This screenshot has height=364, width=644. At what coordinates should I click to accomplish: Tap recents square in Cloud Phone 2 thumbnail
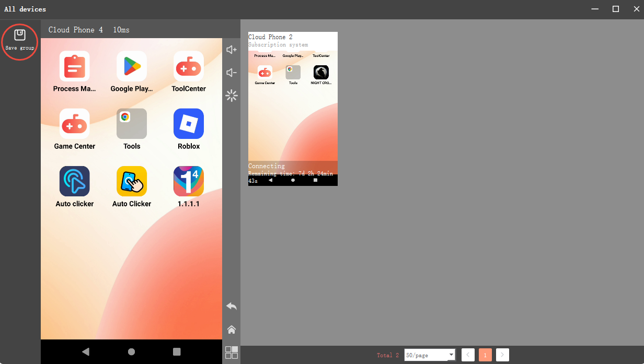pyautogui.click(x=315, y=180)
